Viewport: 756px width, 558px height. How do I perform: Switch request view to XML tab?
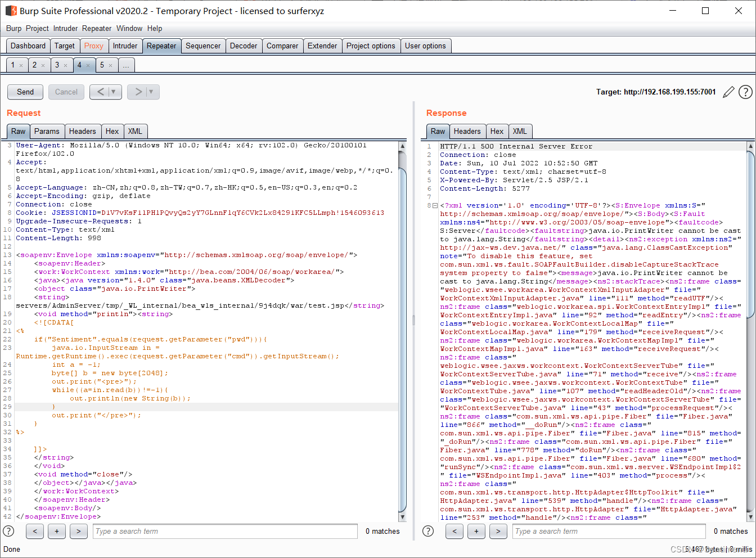point(135,131)
